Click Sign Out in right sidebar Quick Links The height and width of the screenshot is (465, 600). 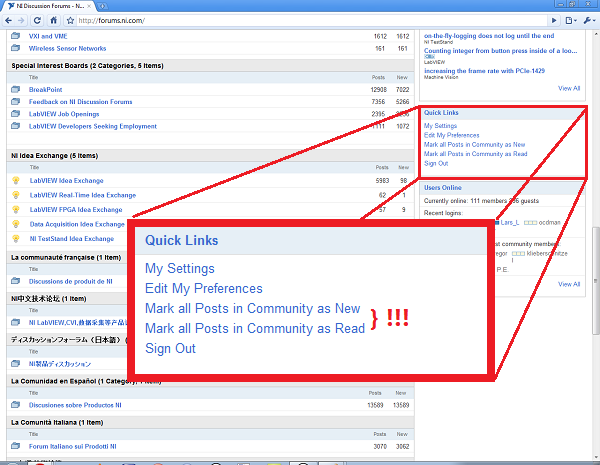coord(436,163)
